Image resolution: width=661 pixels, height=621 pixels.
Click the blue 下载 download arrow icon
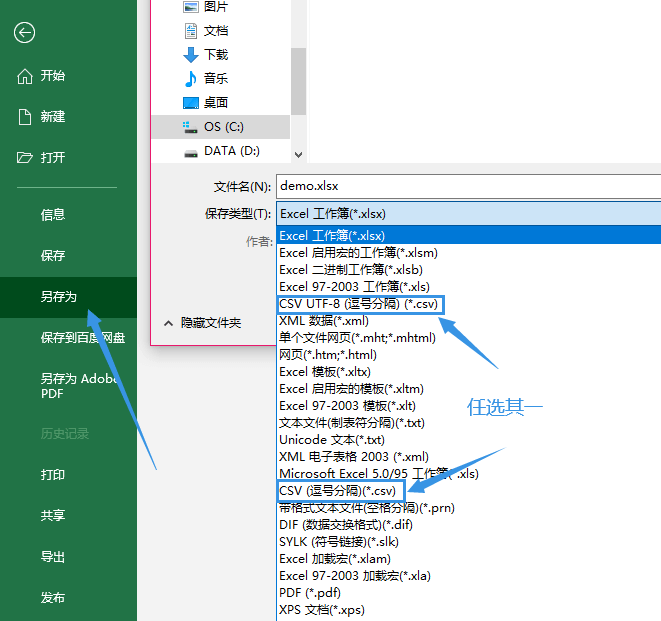(x=191, y=55)
